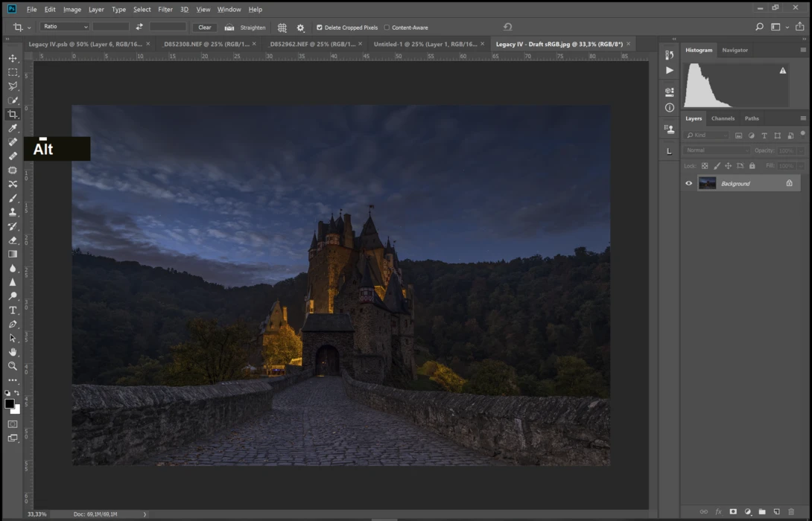The height and width of the screenshot is (521, 812).
Task: Select the Zoom tool
Action: [13, 365]
